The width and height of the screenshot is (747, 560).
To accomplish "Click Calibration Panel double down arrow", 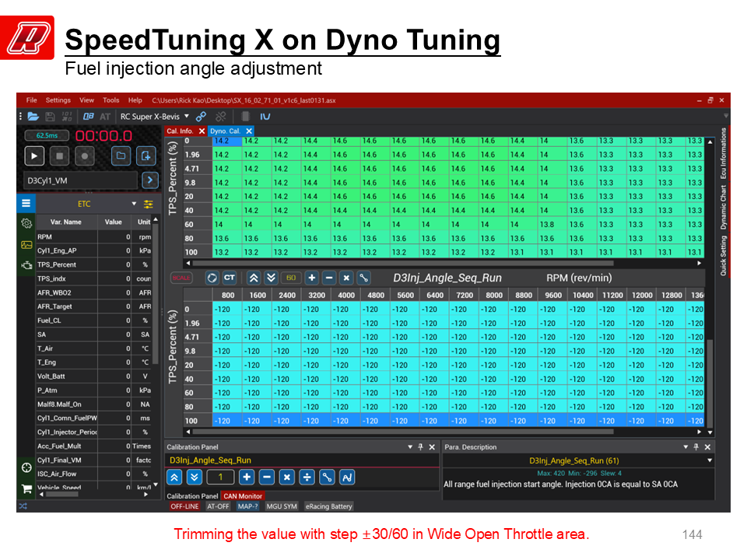I will click(195, 477).
